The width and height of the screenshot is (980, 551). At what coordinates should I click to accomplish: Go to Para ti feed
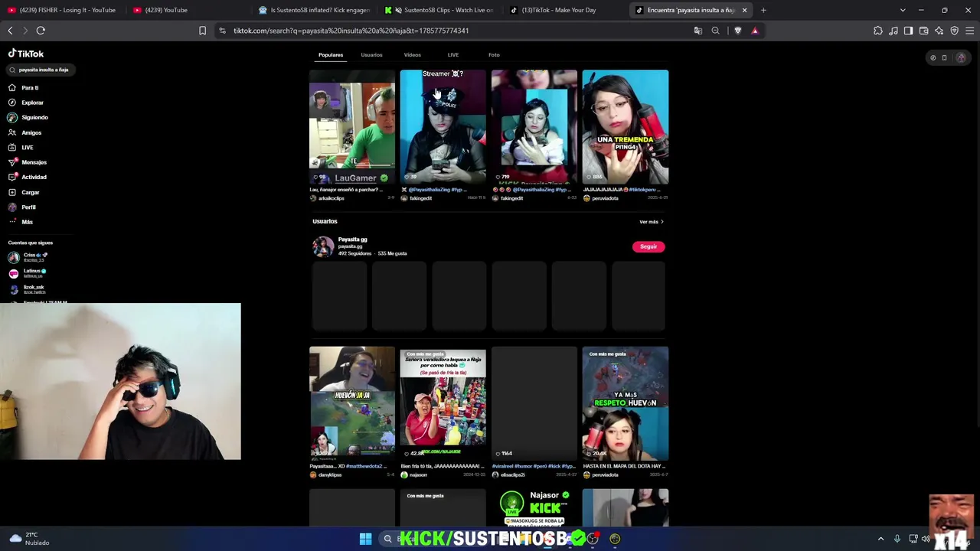[x=23, y=88]
